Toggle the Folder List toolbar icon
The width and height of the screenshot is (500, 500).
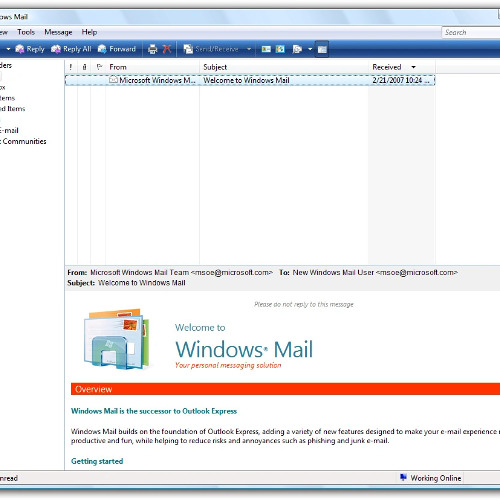(x=322, y=49)
